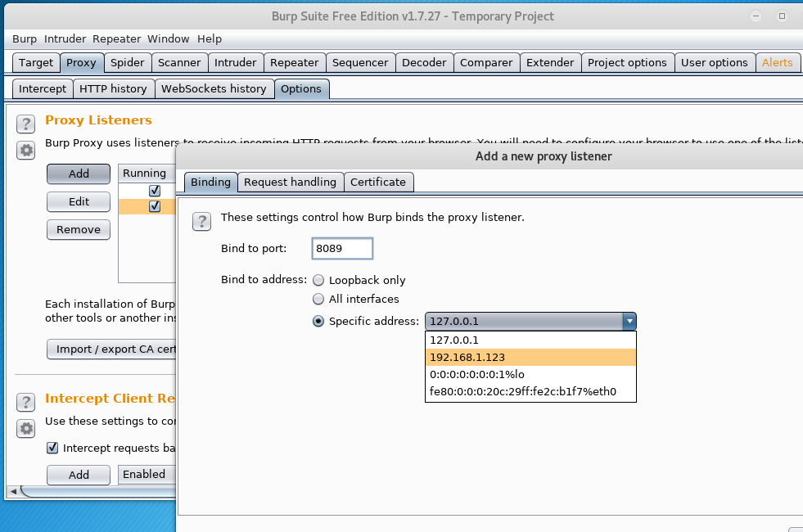Open the Window menu
The width and height of the screenshot is (803, 532).
[x=169, y=39]
